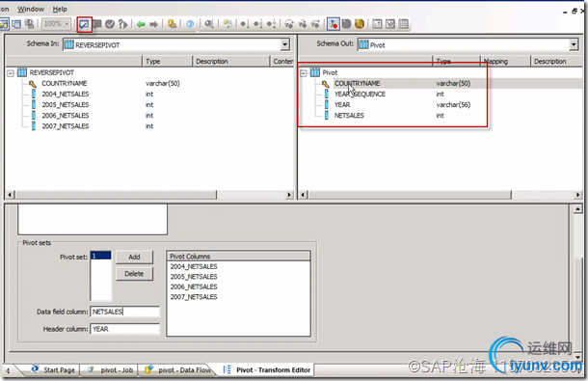Click the grey Forward arrow icon

point(153,24)
